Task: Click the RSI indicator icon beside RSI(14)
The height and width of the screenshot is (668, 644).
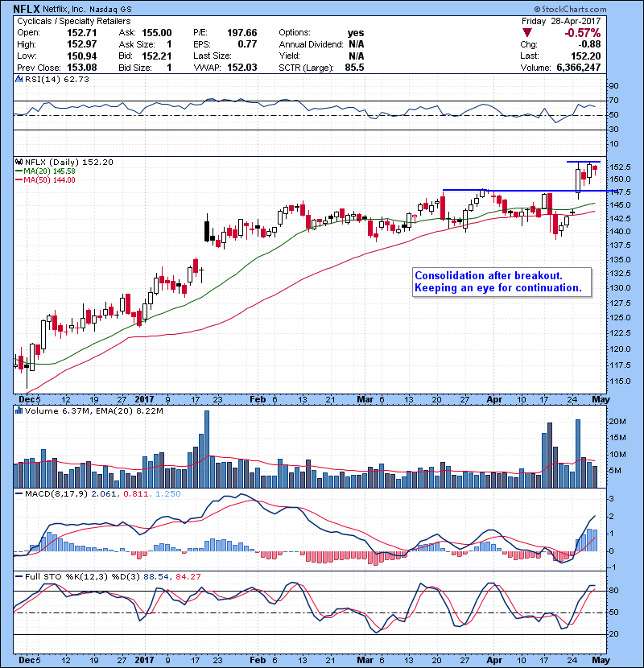Action: coord(19,79)
